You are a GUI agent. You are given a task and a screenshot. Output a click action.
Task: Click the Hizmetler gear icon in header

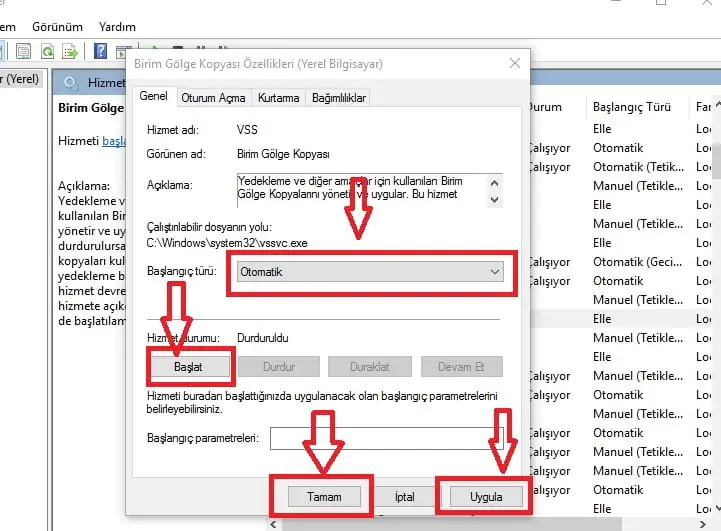[70, 83]
